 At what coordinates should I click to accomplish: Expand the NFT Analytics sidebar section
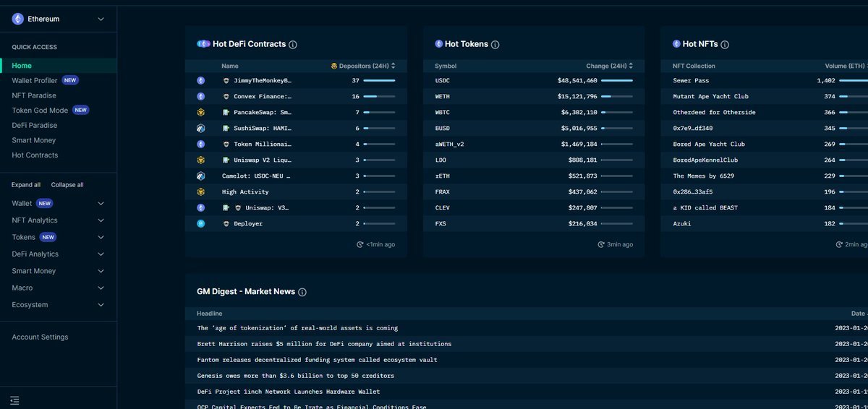click(101, 220)
